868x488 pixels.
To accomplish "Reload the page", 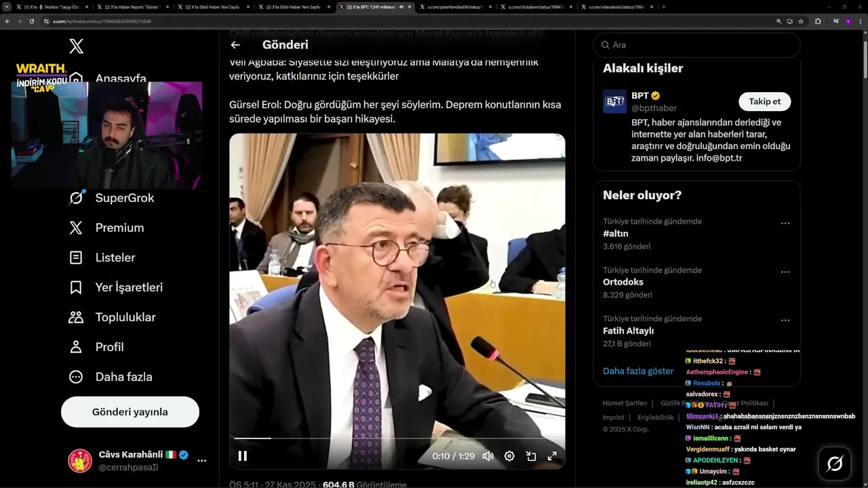I will tap(31, 21).
